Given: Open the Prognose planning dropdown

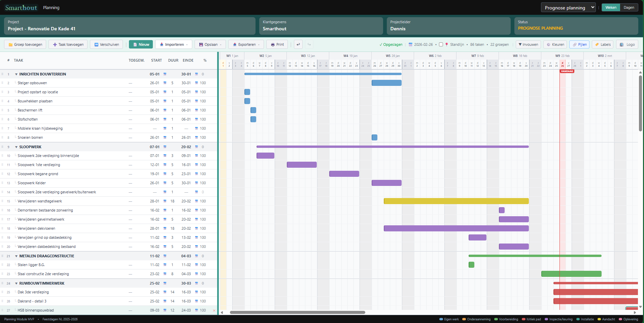Looking at the screenshot, I should (568, 7).
